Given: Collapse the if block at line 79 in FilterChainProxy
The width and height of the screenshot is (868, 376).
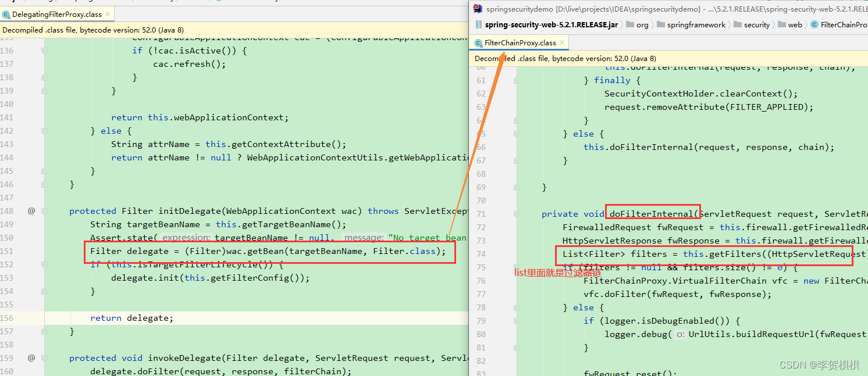Looking at the screenshot, I should pyautogui.click(x=517, y=321).
